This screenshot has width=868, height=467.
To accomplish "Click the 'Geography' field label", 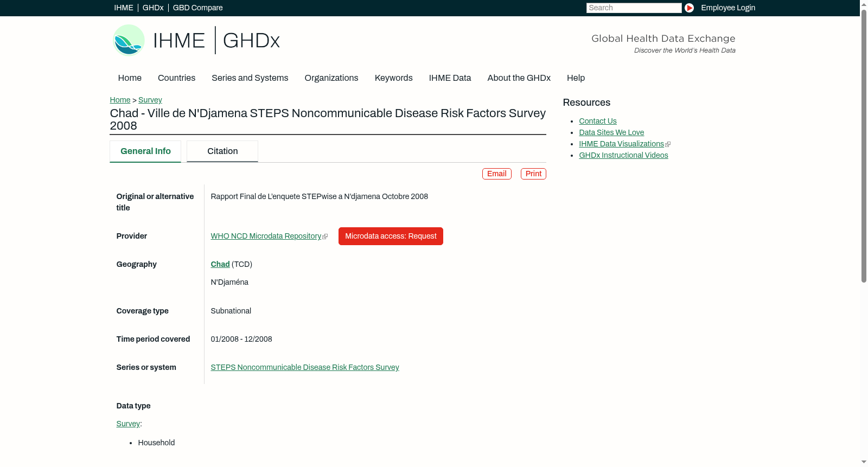I will click(x=137, y=264).
